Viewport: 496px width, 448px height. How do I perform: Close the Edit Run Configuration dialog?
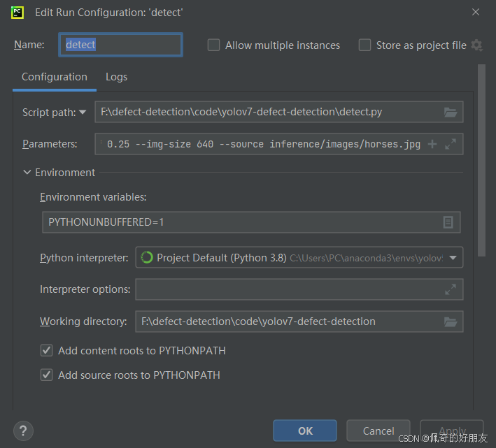(x=476, y=12)
